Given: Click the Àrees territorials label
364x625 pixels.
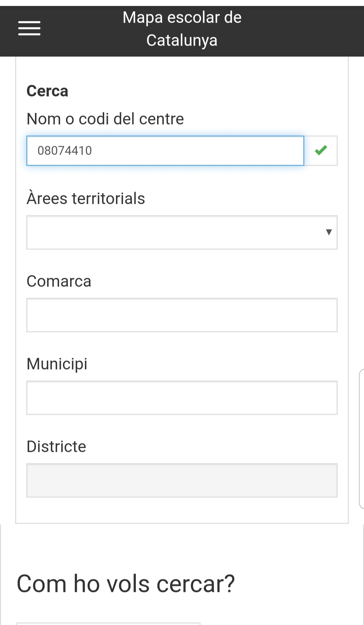Looking at the screenshot, I should (x=86, y=198).
